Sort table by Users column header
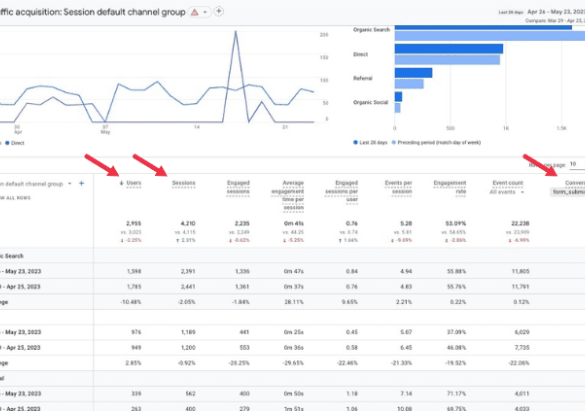 (134, 183)
